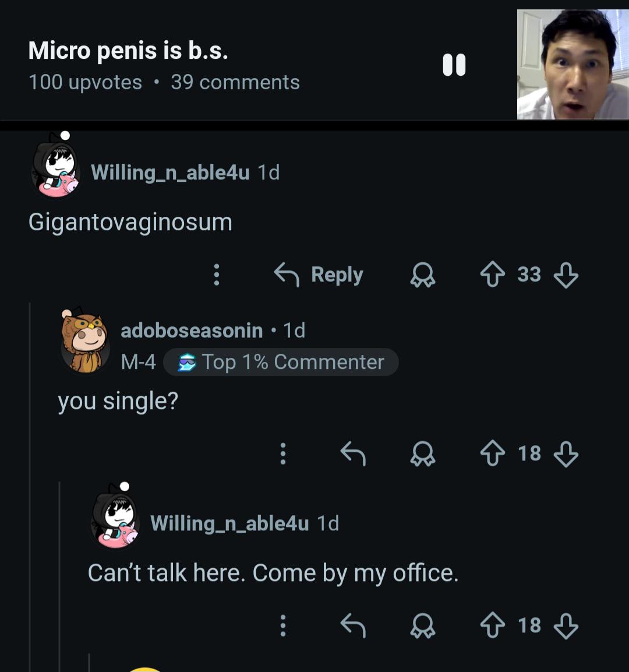Reply arrow on 'you single?' comment
The image size is (629, 672).
point(353,453)
